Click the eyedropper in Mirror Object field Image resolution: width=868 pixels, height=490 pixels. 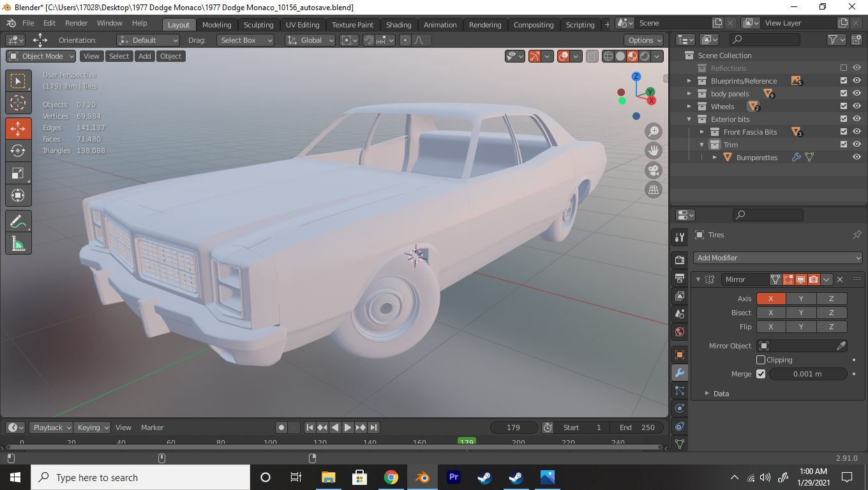click(x=841, y=346)
